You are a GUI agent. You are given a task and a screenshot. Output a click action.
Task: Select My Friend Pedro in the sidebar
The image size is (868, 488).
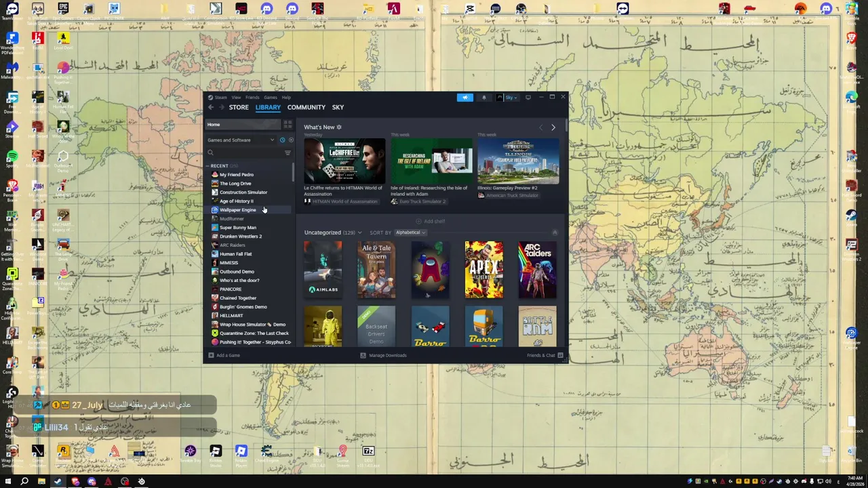[x=250, y=175]
